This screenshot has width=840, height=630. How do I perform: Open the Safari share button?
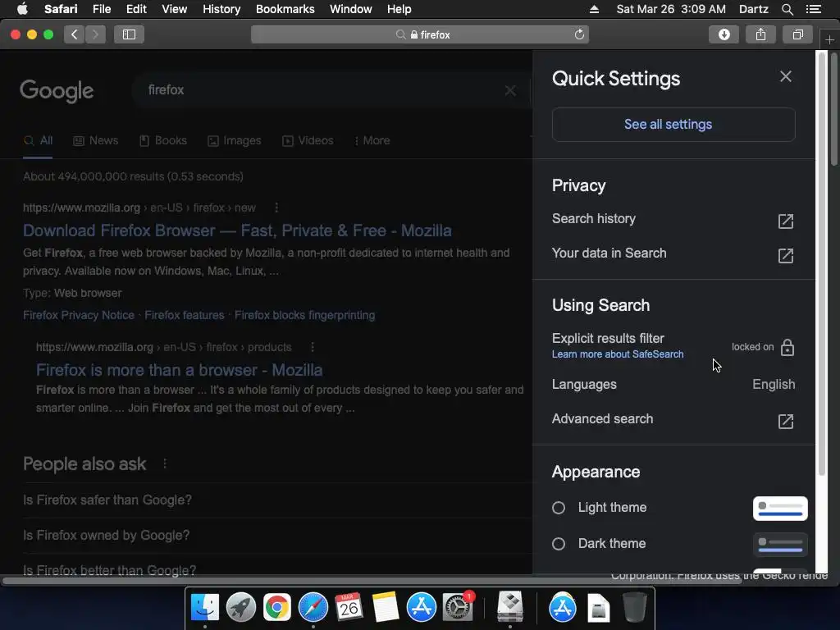pyautogui.click(x=760, y=34)
